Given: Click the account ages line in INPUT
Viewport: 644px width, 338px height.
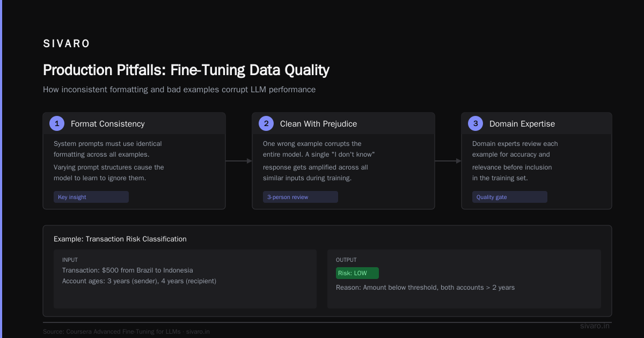Looking at the screenshot, I should click(140, 281).
